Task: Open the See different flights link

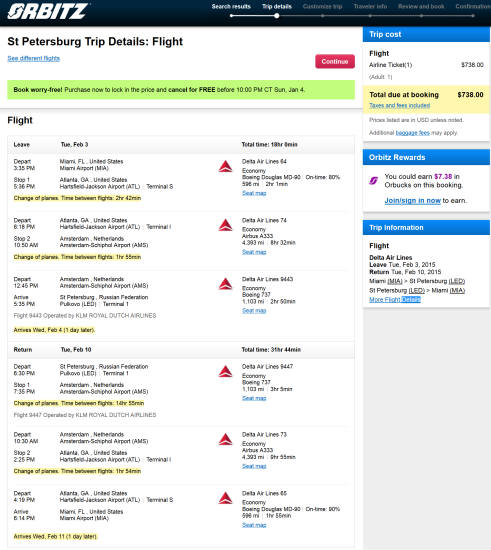Action: click(34, 58)
